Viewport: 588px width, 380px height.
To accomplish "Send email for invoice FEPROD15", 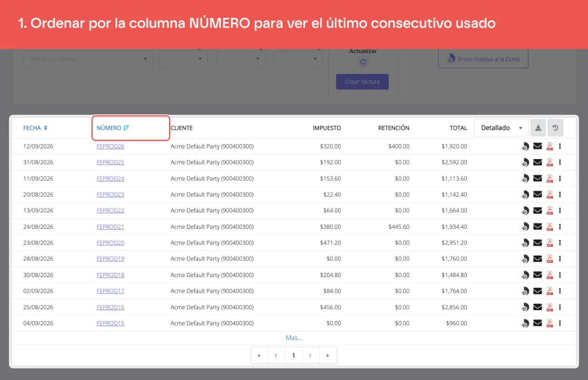I will tap(537, 323).
